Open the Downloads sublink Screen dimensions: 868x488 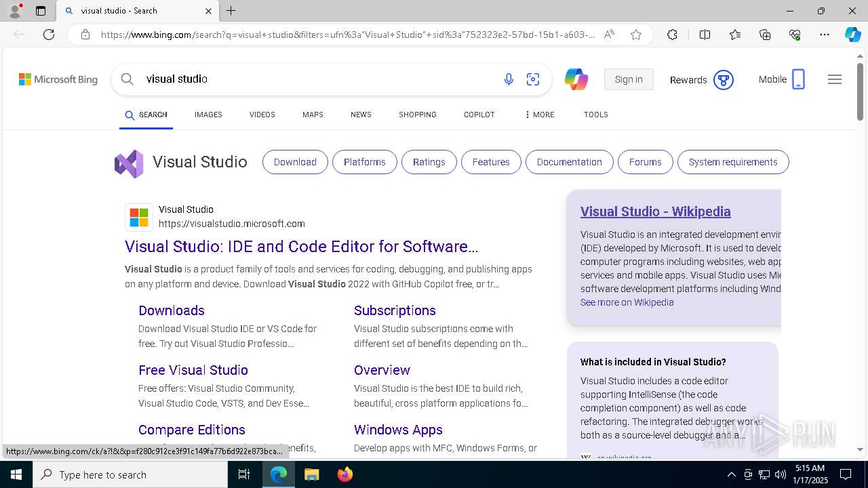click(x=172, y=310)
